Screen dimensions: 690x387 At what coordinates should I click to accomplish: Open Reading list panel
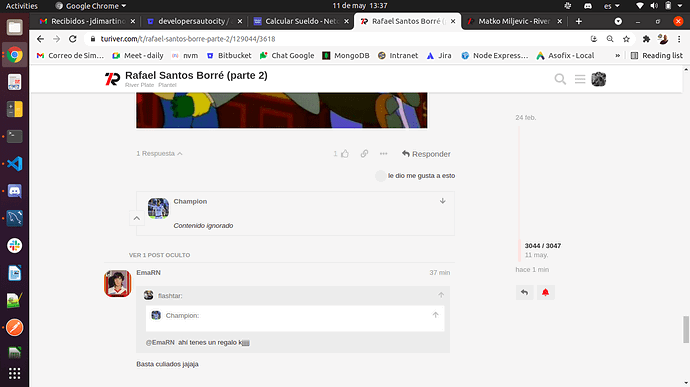[657, 55]
